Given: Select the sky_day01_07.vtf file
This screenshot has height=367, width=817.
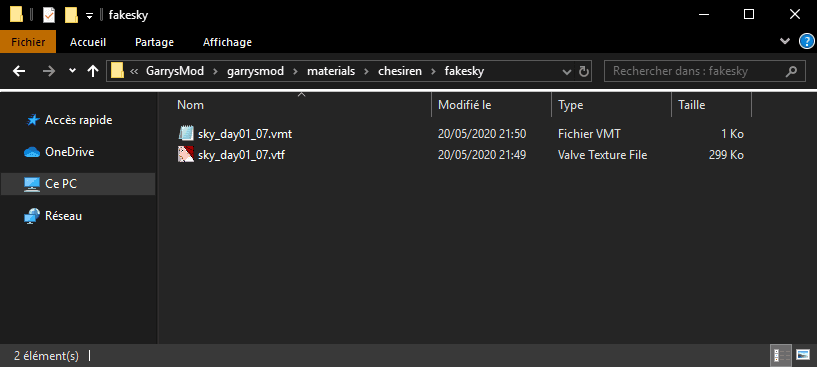Looking at the screenshot, I should tap(241, 155).
